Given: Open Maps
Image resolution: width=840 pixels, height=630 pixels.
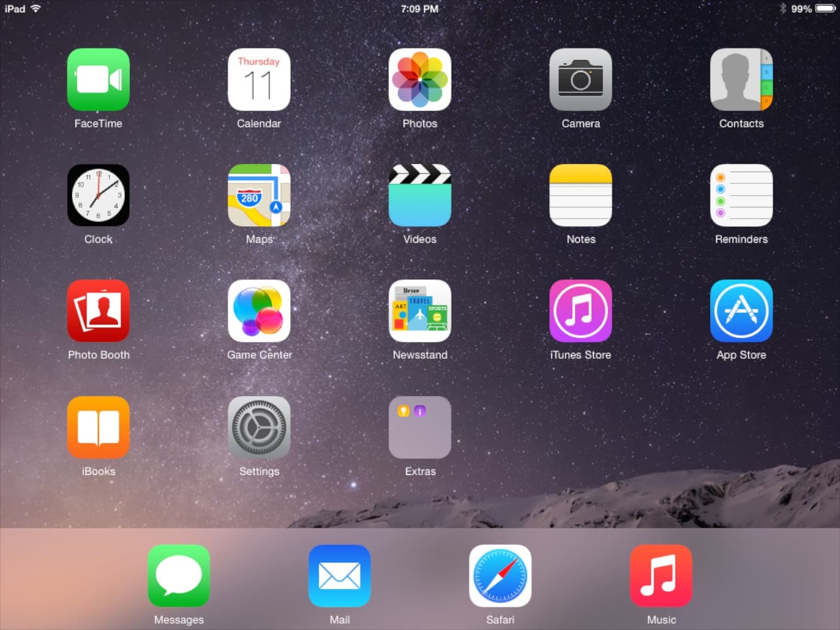Looking at the screenshot, I should tap(259, 195).
